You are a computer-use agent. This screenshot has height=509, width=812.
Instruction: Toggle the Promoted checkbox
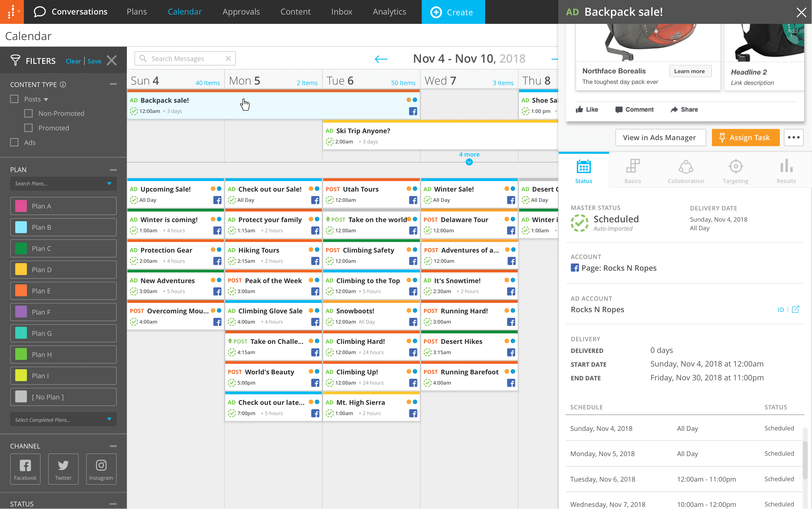(29, 128)
